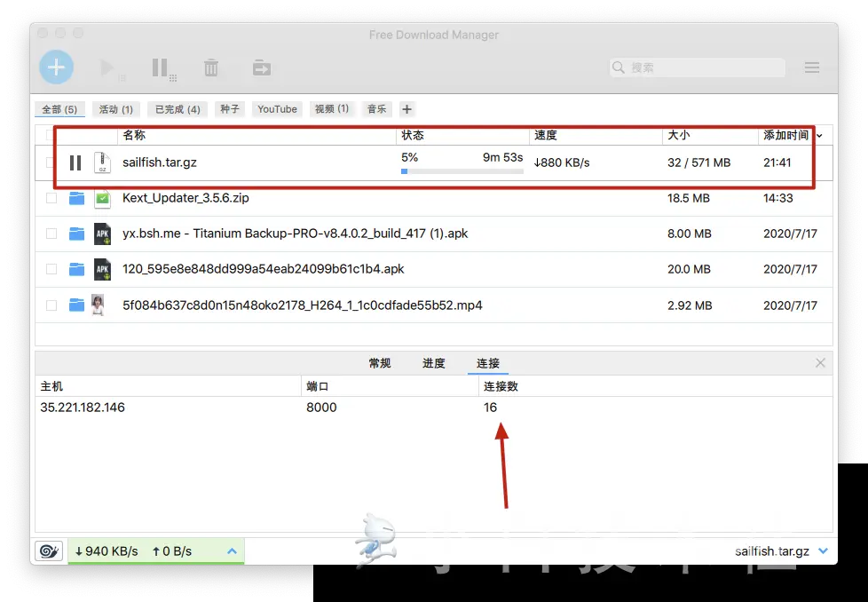Select connection count 16
The image size is (868, 602).
point(491,408)
